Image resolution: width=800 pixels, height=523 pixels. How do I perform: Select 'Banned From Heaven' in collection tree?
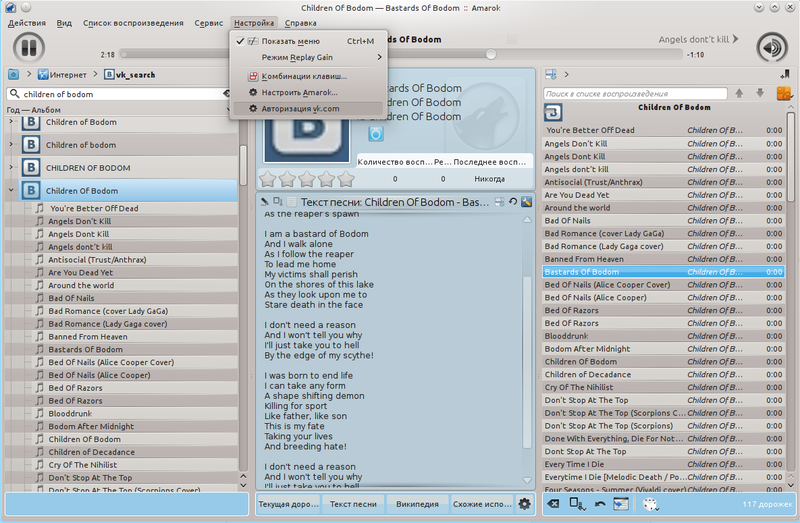coord(88,337)
